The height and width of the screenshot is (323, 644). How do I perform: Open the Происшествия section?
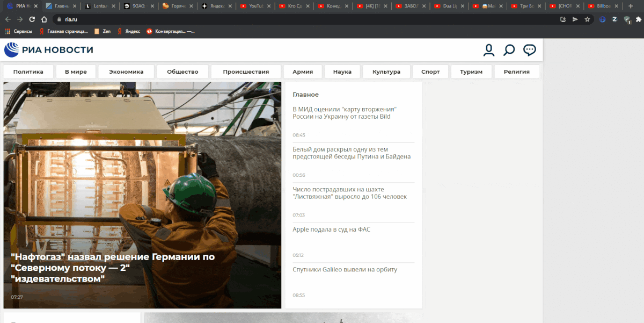[246, 71]
